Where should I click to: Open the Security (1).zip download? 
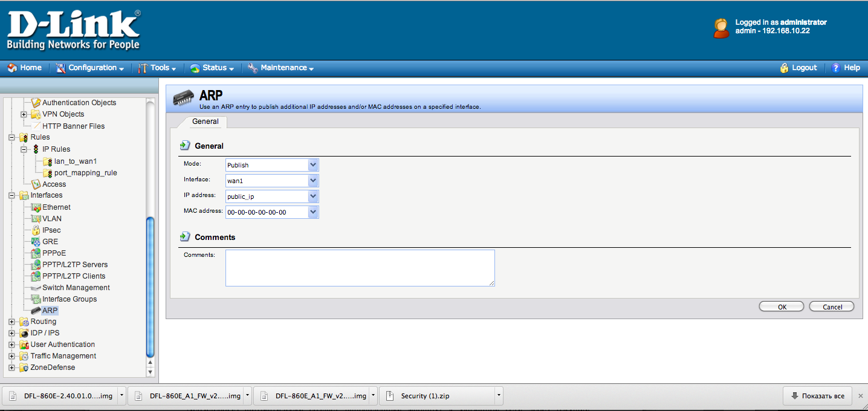(x=438, y=396)
